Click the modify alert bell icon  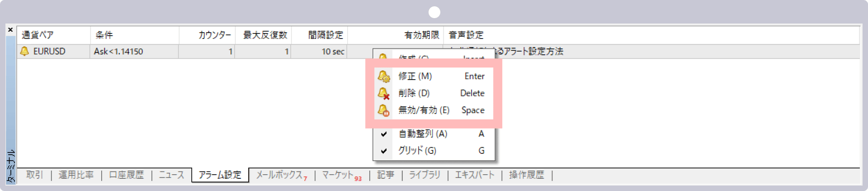384,76
